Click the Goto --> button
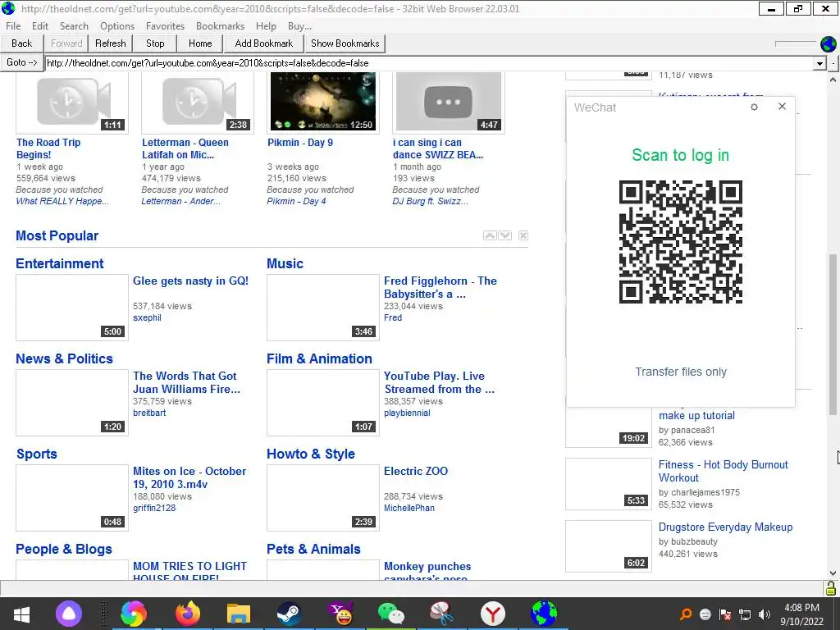Screen dimensions: 840x630 [22, 62]
